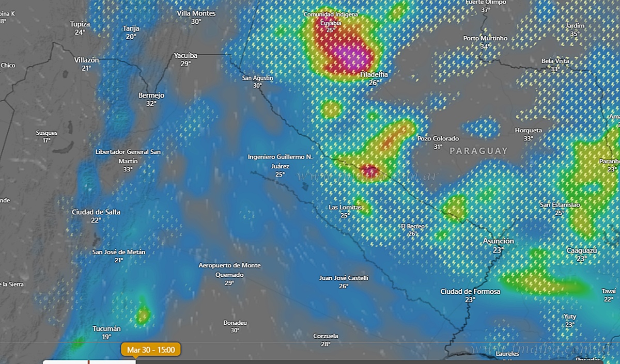This screenshot has height=364, width=620.
Task: Open the Filadelfia forecast label
Action: pyautogui.click(x=374, y=75)
